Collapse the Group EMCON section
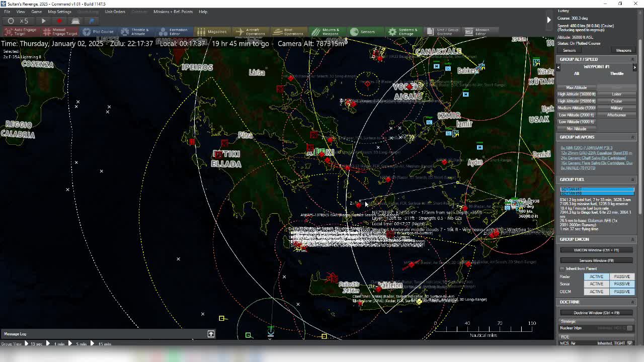Image resolution: width=644 pixels, height=362 pixels. 632,239
